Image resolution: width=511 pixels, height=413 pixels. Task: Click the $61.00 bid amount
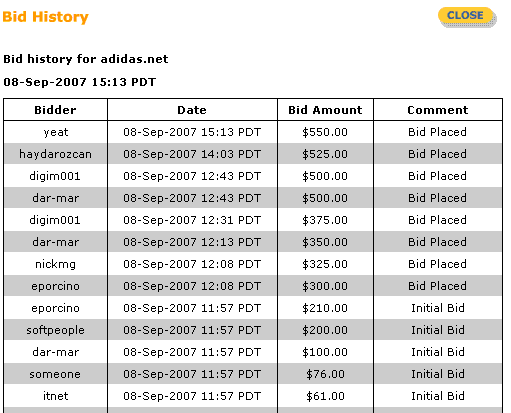pos(325,396)
